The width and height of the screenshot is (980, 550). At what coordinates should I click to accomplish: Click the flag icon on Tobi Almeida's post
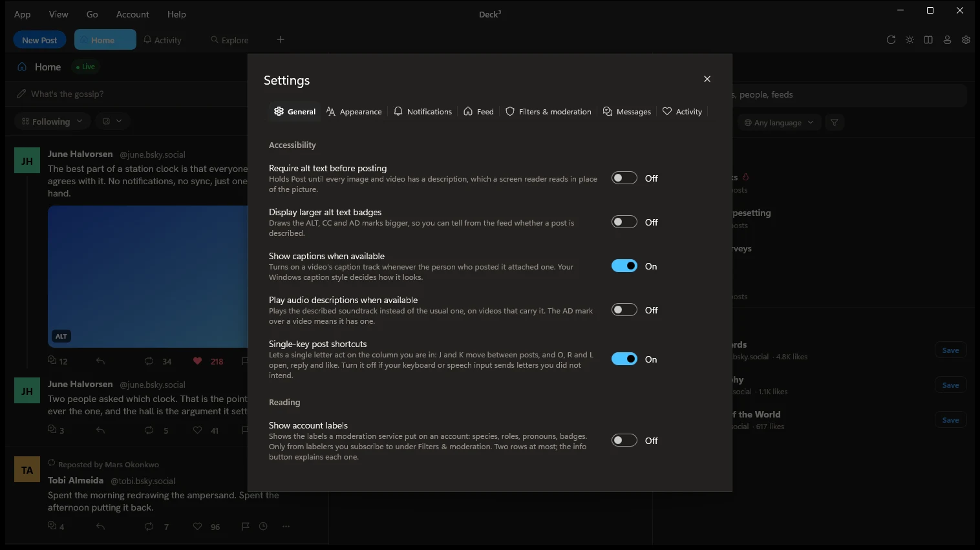click(245, 527)
